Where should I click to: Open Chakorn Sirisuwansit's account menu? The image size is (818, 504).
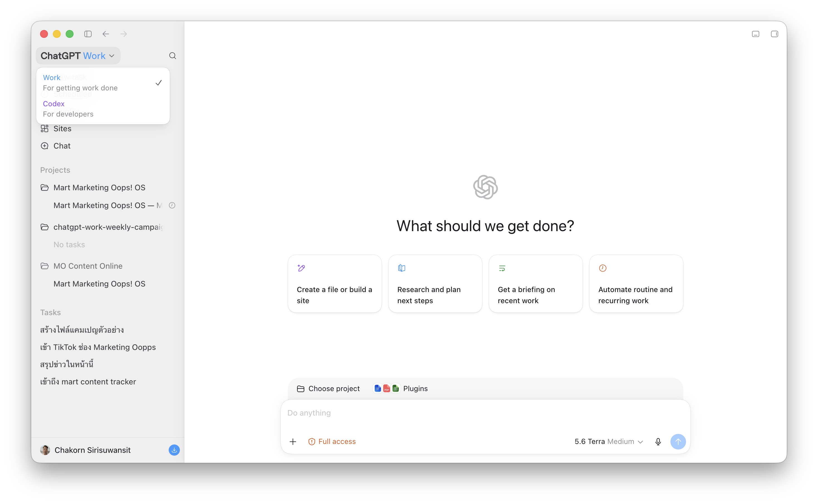(x=93, y=450)
